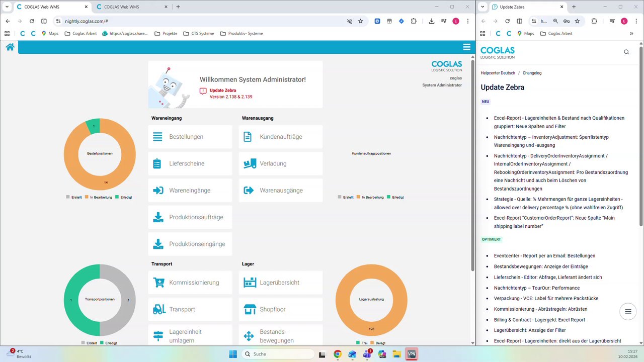The image size is (644, 362).
Task: Open the Chrome three-dot menu in the left browser
Action: click(468, 21)
